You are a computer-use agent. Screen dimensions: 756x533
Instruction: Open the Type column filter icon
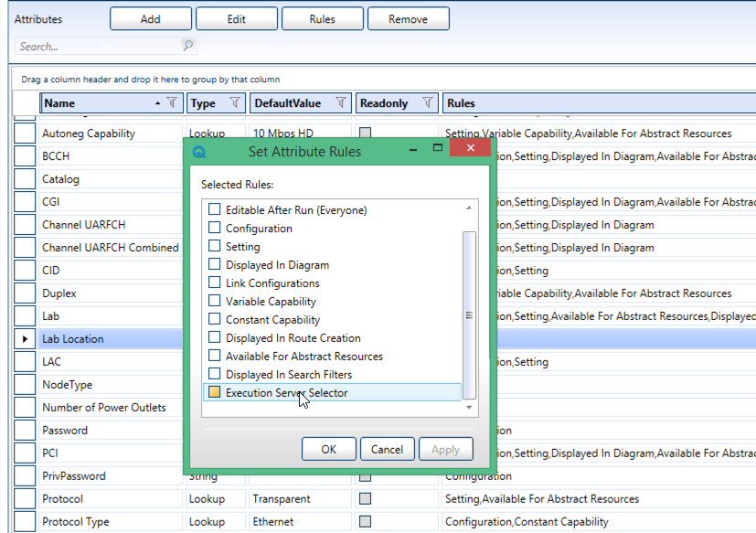coord(235,103)
